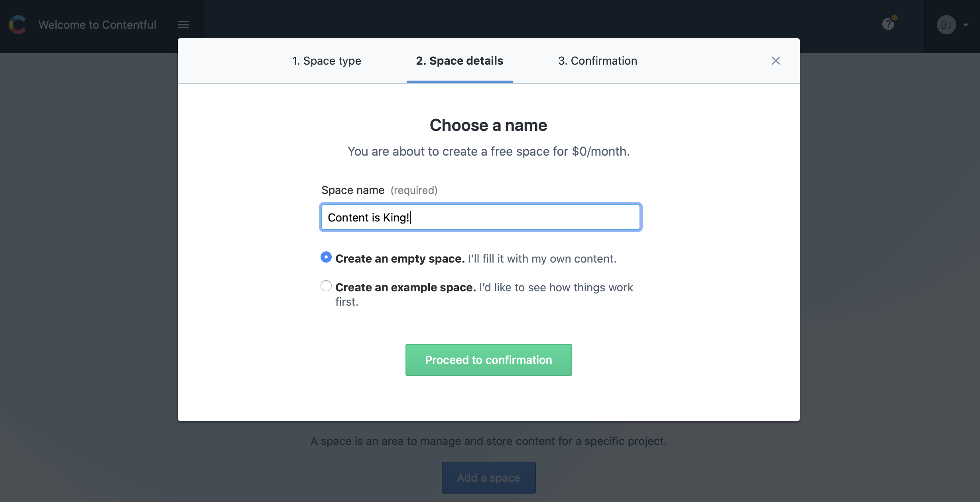Image resolution: width=980 pixels, height=502 pixels.
Task: Click the Add a space button
Action: coord(488,478)
